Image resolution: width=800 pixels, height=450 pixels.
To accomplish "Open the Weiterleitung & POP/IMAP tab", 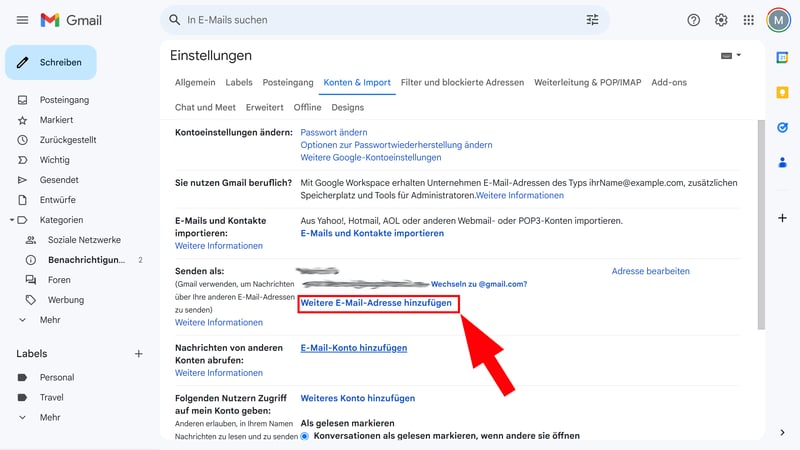I will pyautogui.click(x=587, y=82).
